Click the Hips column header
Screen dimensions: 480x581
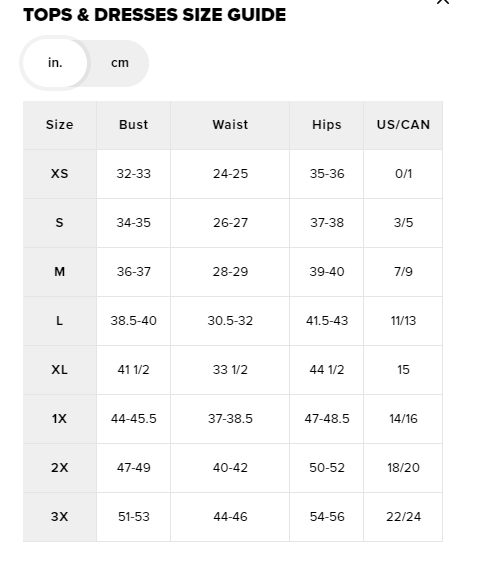click(327, 125)
